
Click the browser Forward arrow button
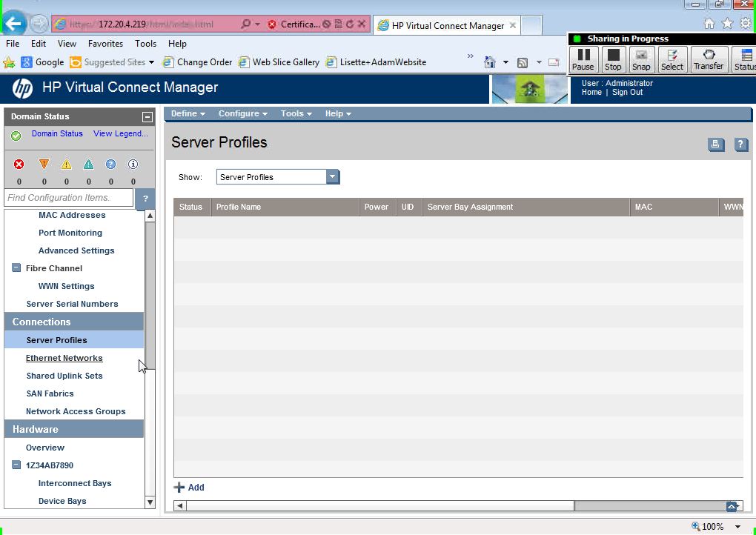tap(39, 24)
